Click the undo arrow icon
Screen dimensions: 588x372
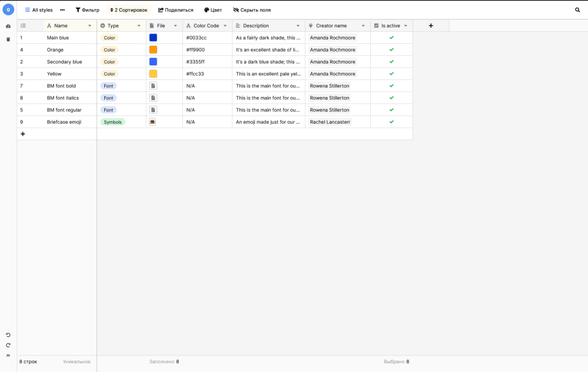point(8,335)
